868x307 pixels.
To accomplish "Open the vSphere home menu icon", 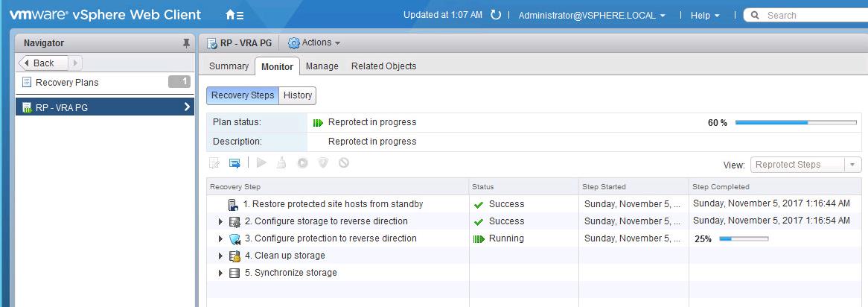I will (x=234, y=16).
